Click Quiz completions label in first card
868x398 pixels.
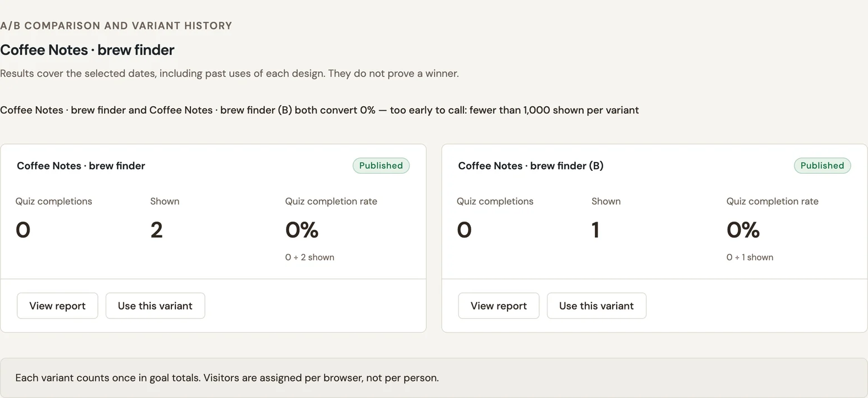(54, 202)
